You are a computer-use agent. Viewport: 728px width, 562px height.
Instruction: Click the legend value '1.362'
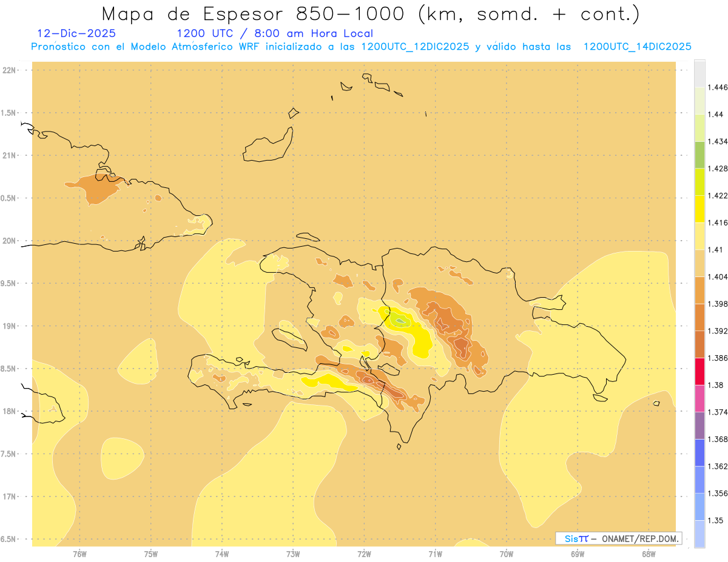click(x=718, y=466)
